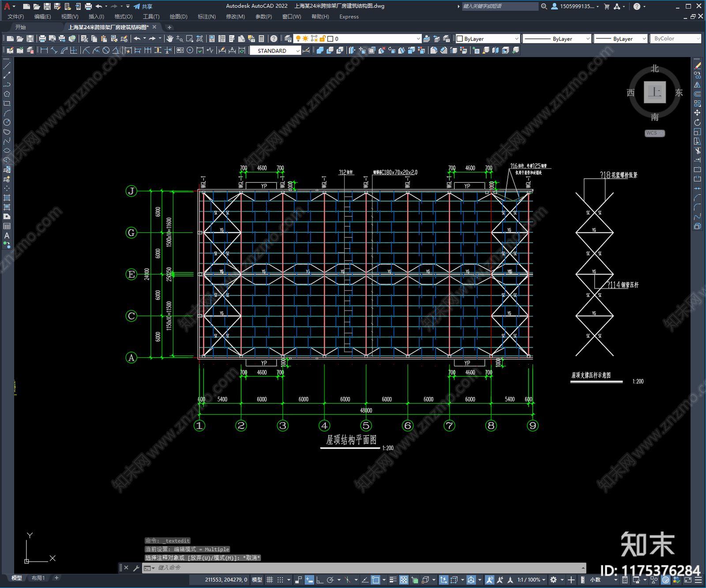This screenshot has width=706, height=588.
Task: Open the STANDARD dimension style dropdown
Action: coord(275,51)
